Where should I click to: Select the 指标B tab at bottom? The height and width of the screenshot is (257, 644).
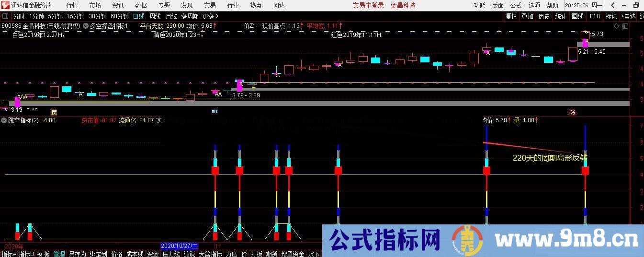point(26,254)
